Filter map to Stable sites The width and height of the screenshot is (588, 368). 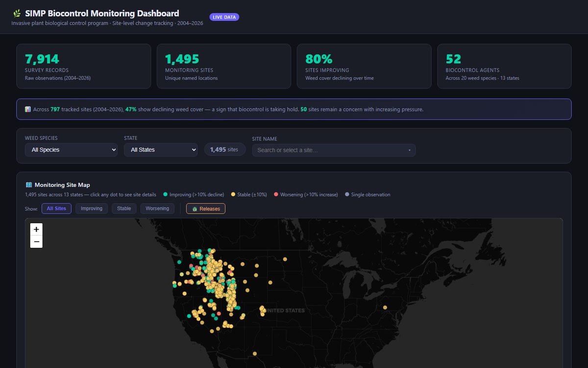pyautogui.click(x=124, y=209)
